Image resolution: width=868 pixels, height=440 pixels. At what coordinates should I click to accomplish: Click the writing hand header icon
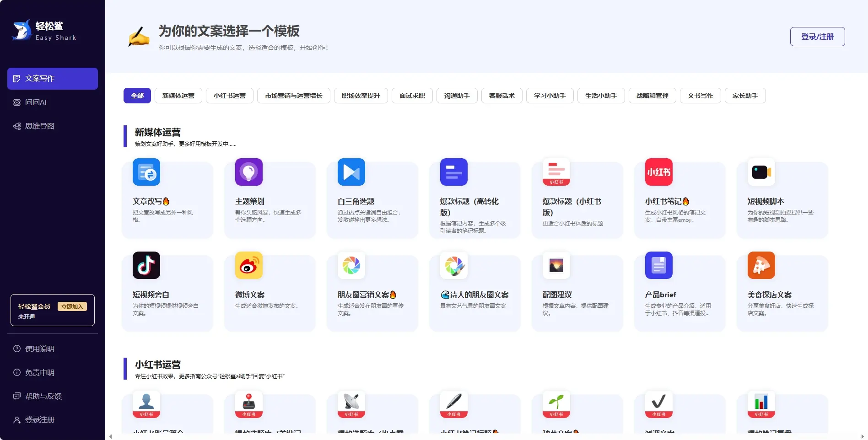(x=139, y=37)
